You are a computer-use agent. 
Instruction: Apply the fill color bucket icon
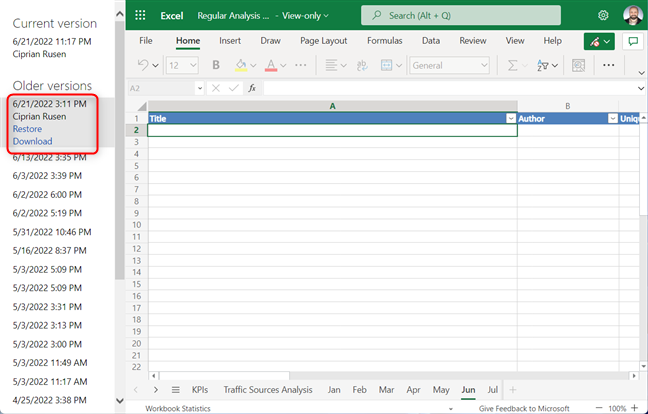241,65
